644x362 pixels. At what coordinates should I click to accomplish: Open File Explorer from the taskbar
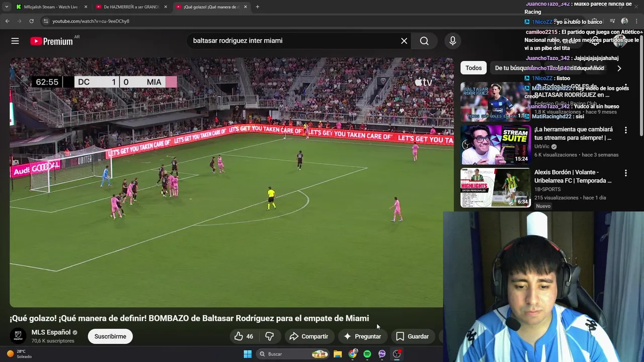click(338, 354)
